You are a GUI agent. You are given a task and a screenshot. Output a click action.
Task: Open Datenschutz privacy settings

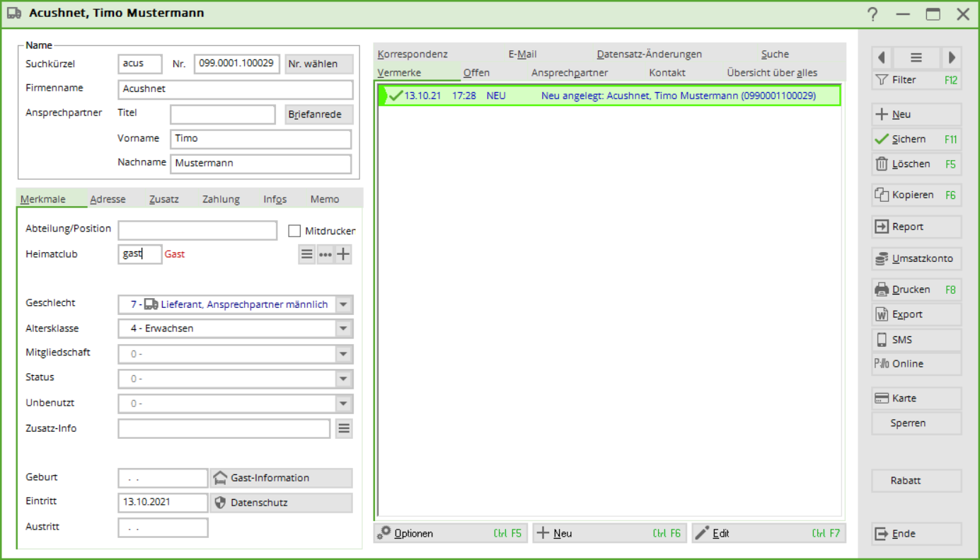pos(281,503)
